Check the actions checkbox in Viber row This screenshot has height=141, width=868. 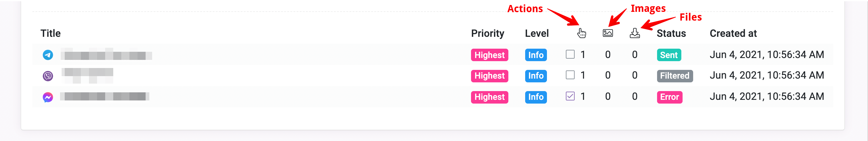570,75
